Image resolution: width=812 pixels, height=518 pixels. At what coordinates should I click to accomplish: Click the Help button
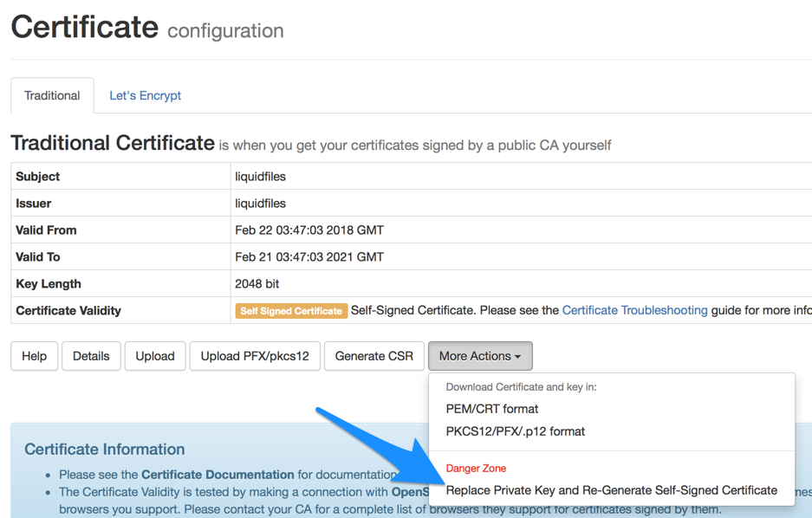[34, 355]
